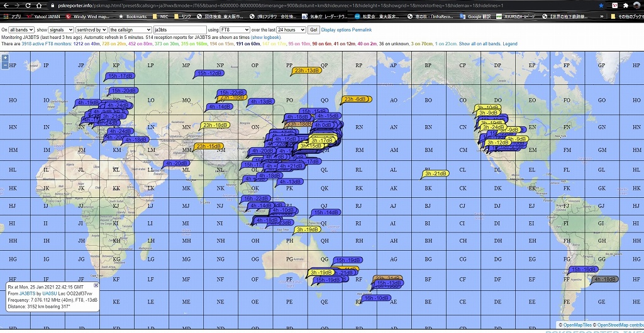Open the extensions puzzle-piece menu
Screen dimensions: 644x333
(x=626, y=6)
